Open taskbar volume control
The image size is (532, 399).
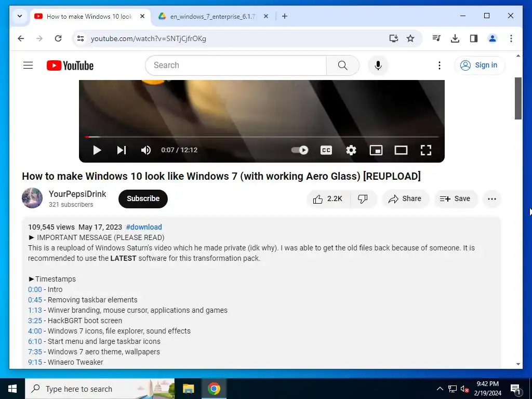click(464, 389)
